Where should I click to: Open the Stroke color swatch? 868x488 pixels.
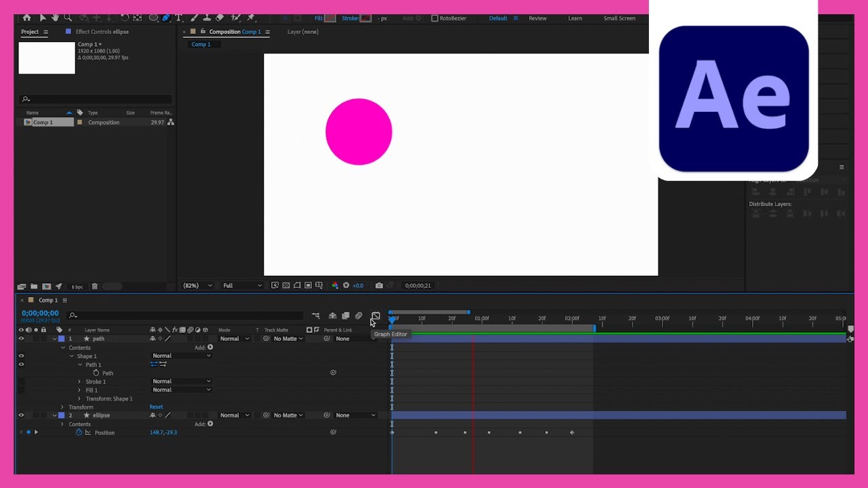(366, 18)
